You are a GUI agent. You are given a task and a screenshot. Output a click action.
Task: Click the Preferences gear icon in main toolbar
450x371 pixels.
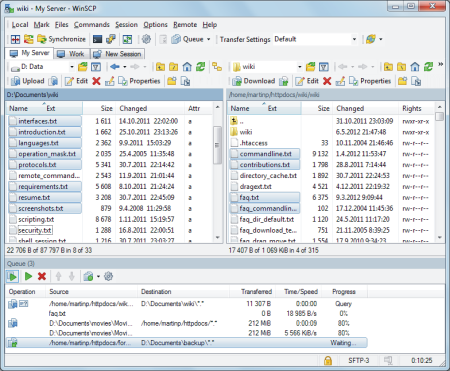(x=146, y=39)
